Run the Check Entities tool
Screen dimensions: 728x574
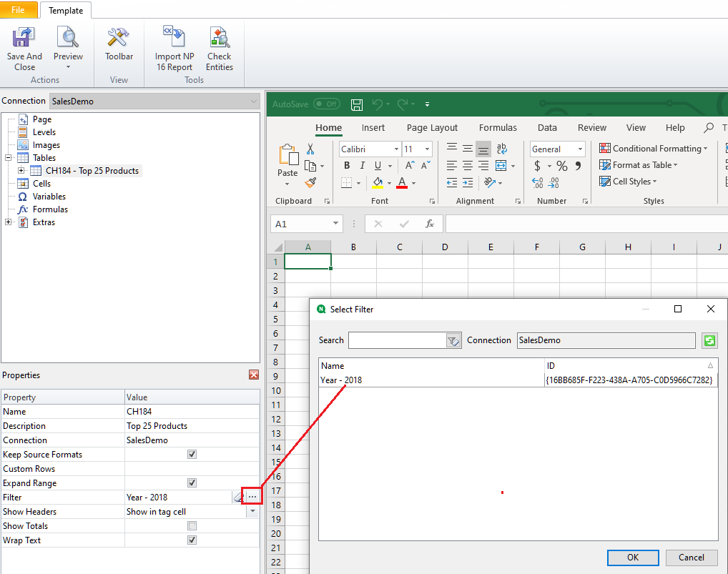(x=219, y=39)
